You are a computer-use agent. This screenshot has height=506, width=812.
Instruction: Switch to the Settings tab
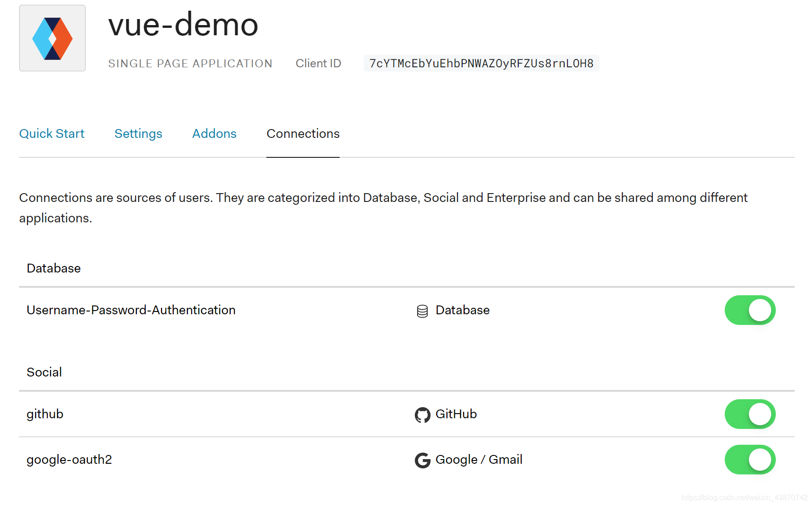[138, 134]
